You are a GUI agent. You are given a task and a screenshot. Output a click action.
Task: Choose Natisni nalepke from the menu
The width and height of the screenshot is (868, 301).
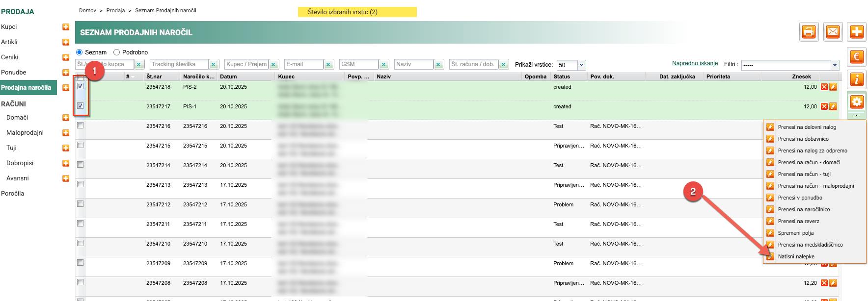point(796,256)
